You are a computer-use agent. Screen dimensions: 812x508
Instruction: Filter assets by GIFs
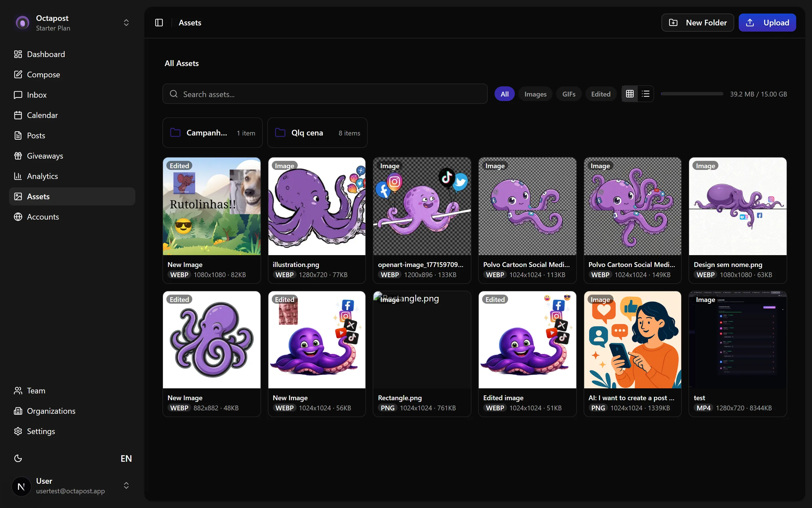pyautogui.click(x=569, y=94)
